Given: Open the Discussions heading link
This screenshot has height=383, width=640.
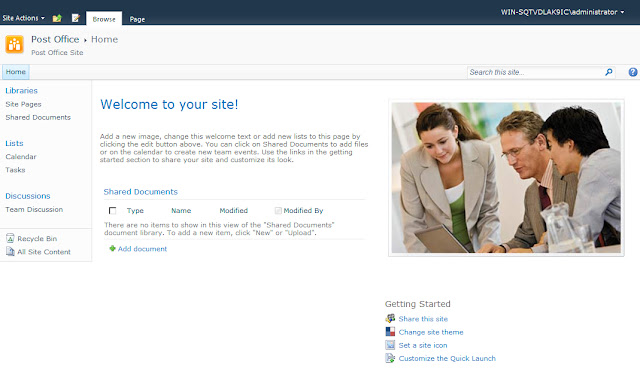Looking at the screenshot, I should tap(28, 196).
